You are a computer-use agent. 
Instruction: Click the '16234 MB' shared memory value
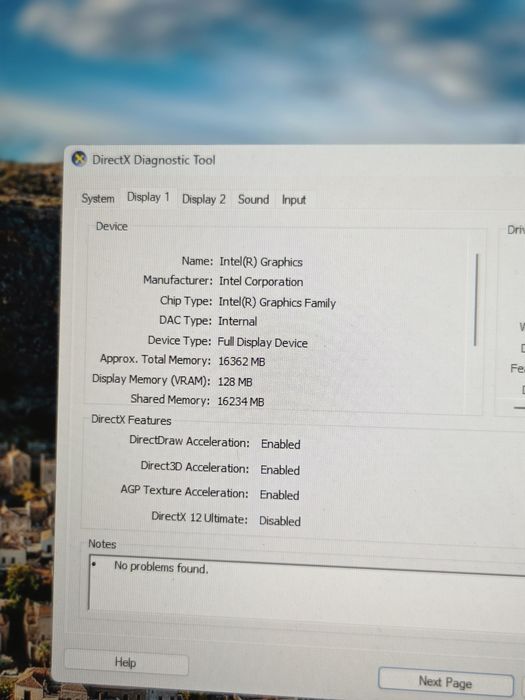pos(241,402)
